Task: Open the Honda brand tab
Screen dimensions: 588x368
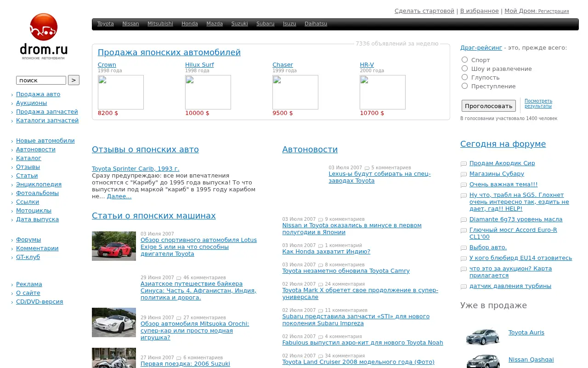Action: pos(190,23)
